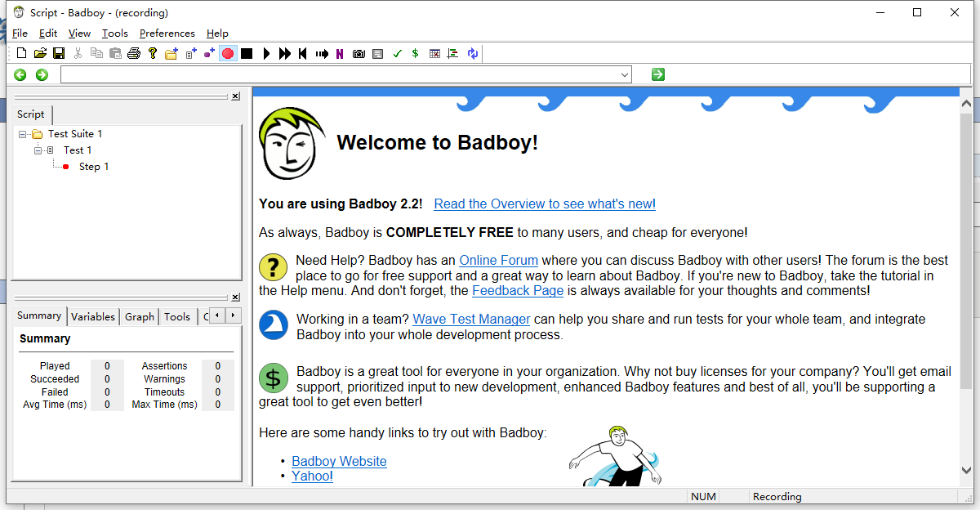Select Test Suite 1 in tree
980x510 pixels.
coord(75,134)
